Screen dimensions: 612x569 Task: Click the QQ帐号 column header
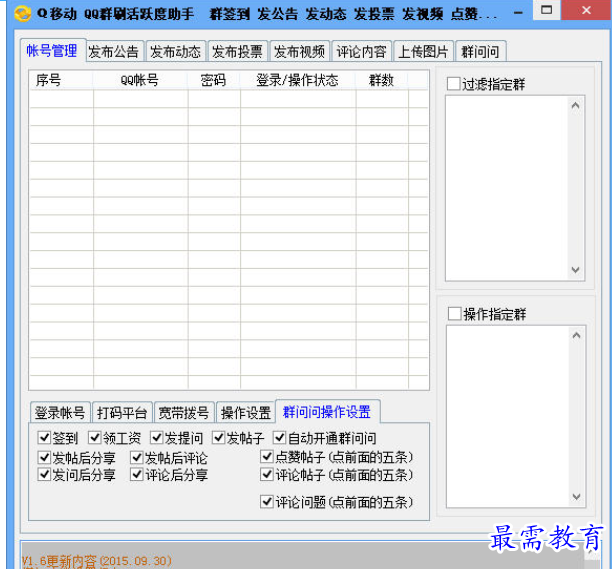pos(141,80)
